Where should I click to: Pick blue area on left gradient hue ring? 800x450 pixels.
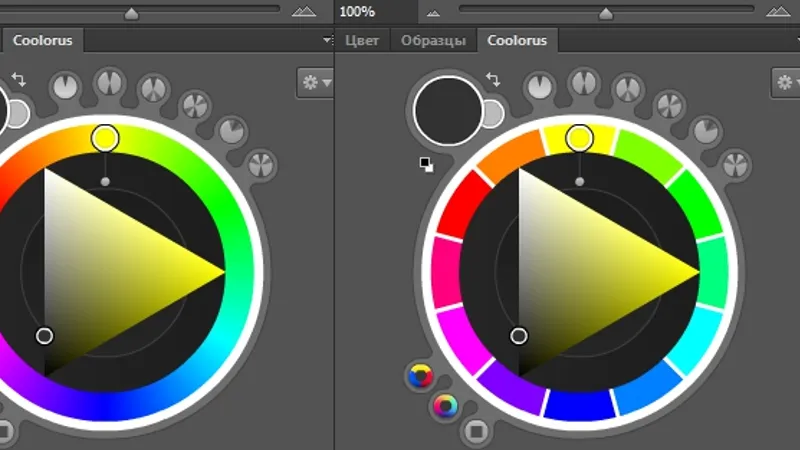[105, 406]
